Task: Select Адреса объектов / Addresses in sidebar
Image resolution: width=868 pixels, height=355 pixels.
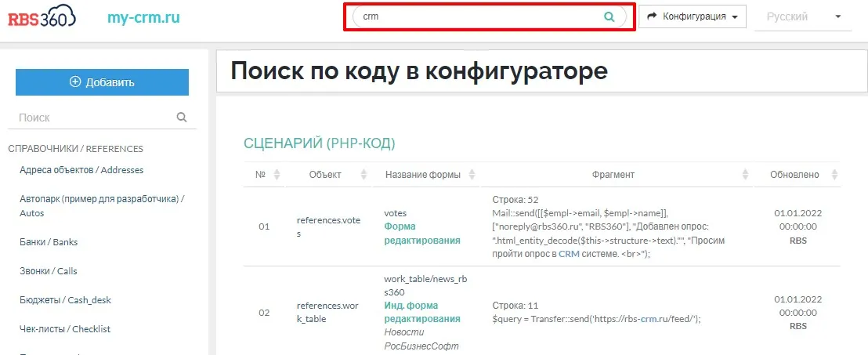Action: [x=81, y=170]
